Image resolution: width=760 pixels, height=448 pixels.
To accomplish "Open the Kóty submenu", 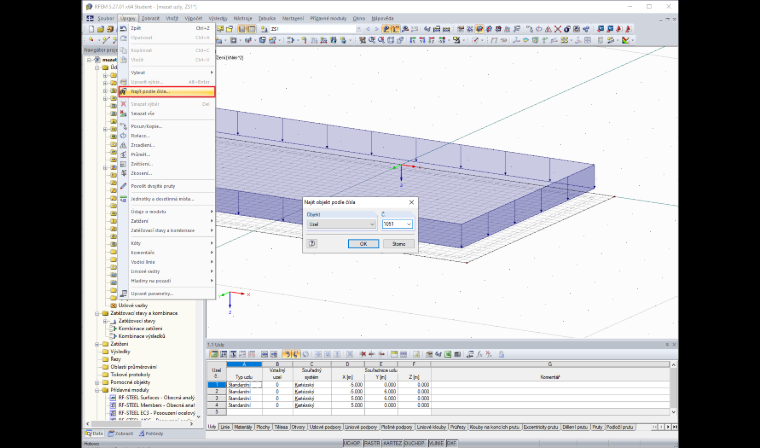I will 167,243.
